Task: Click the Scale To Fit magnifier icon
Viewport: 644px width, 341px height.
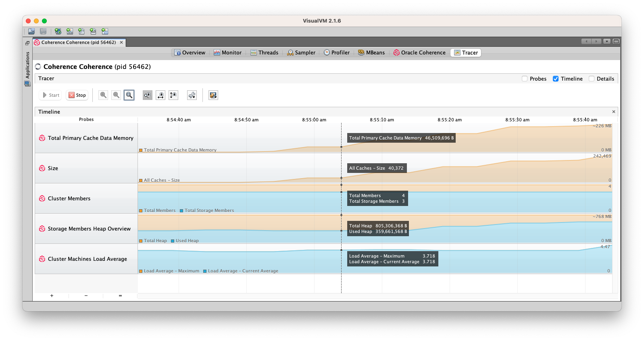Action: [129, 95]
